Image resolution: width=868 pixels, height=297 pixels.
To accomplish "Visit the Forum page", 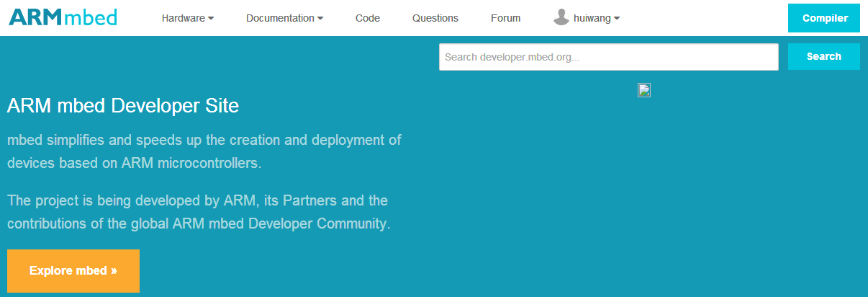I will coord(505,18).
